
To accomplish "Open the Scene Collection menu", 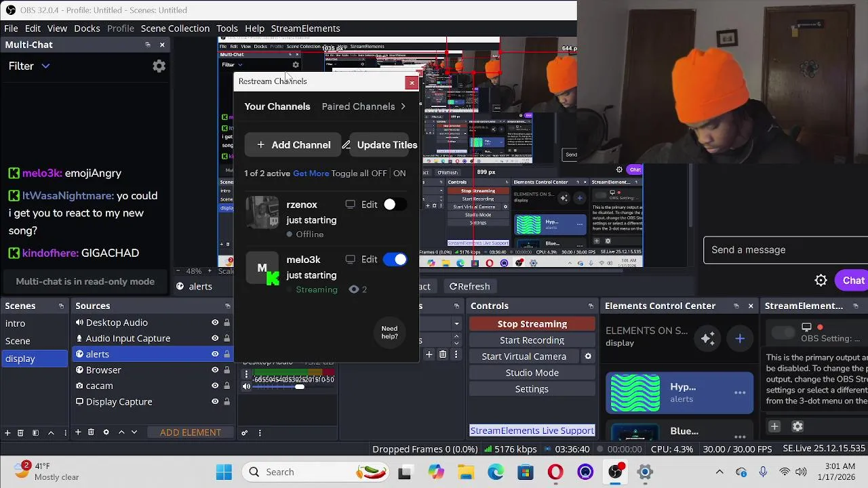I will coord(175,28).
